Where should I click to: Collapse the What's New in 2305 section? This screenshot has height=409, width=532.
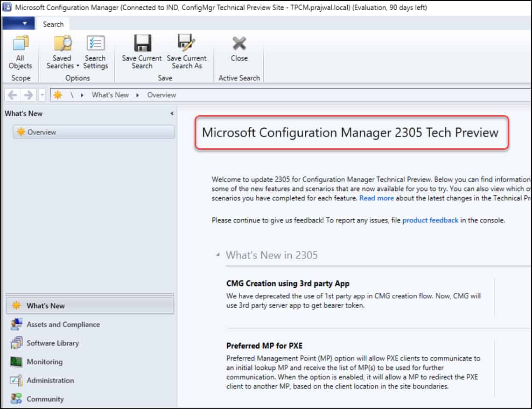218,254
